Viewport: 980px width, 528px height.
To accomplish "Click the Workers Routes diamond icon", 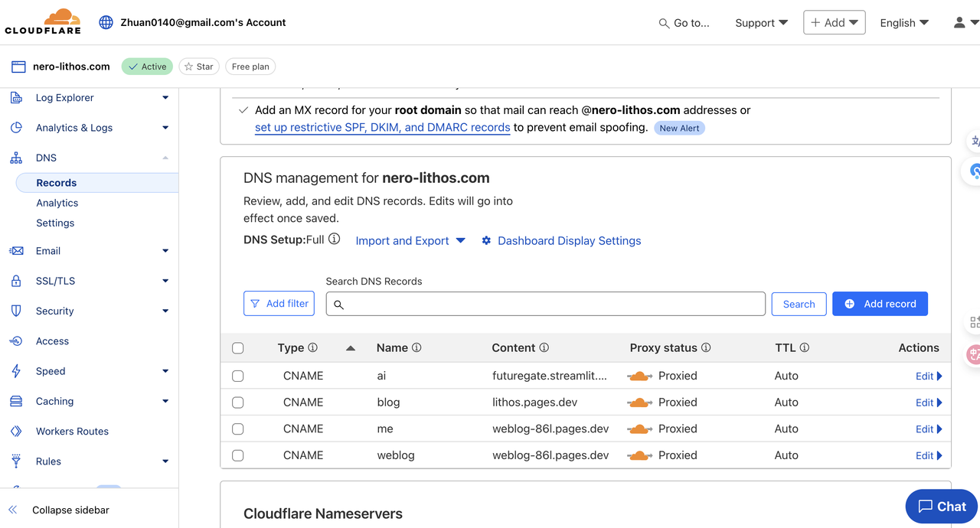I will point(16,432).
